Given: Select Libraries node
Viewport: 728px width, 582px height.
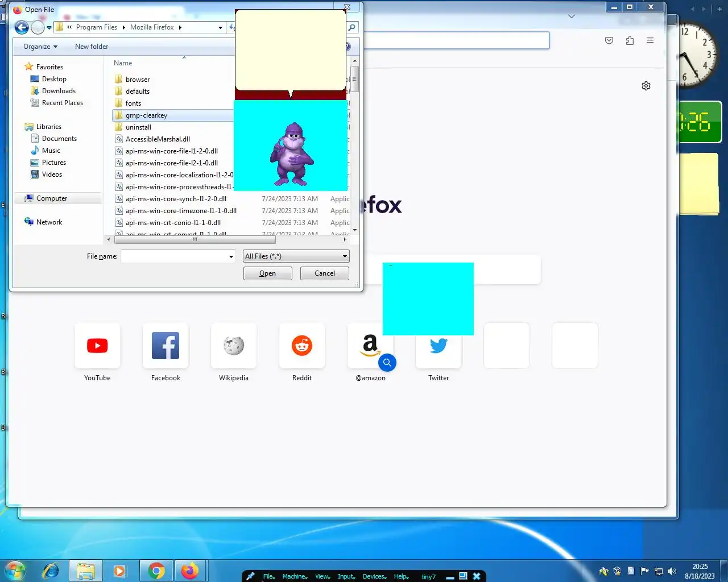Looking at the screenshot, I should point(49,126).
